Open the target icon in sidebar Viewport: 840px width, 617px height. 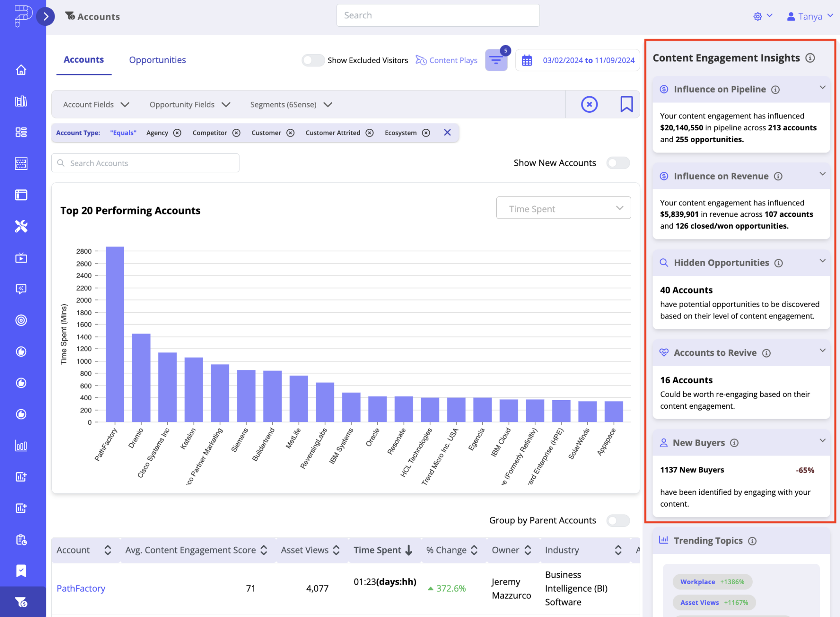click(21, 320)
